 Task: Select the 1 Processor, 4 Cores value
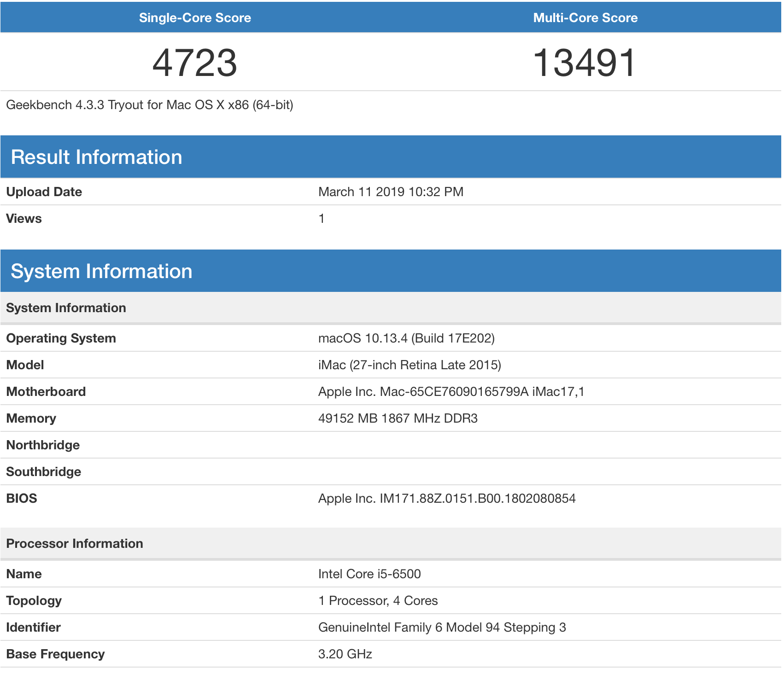pyautogui.click(x=378, y=601)
